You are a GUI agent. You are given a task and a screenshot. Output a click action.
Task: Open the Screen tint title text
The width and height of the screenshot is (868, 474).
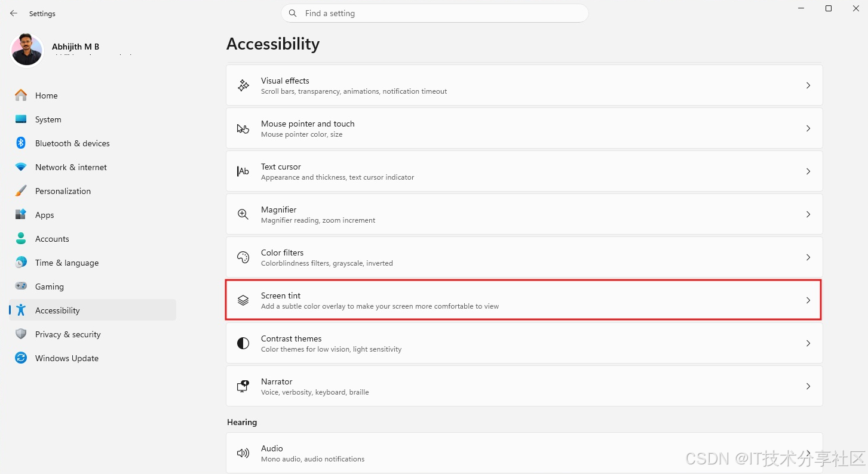pos(281,296)
